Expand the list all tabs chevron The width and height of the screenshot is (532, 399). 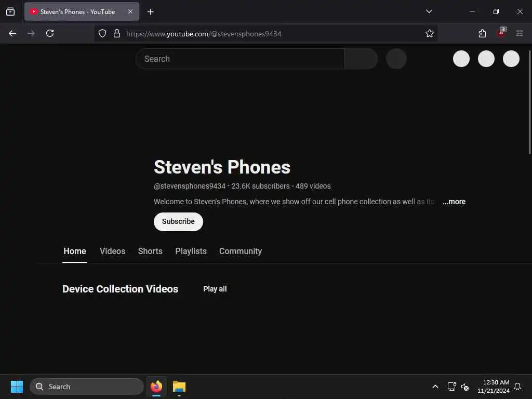(429, 11)
